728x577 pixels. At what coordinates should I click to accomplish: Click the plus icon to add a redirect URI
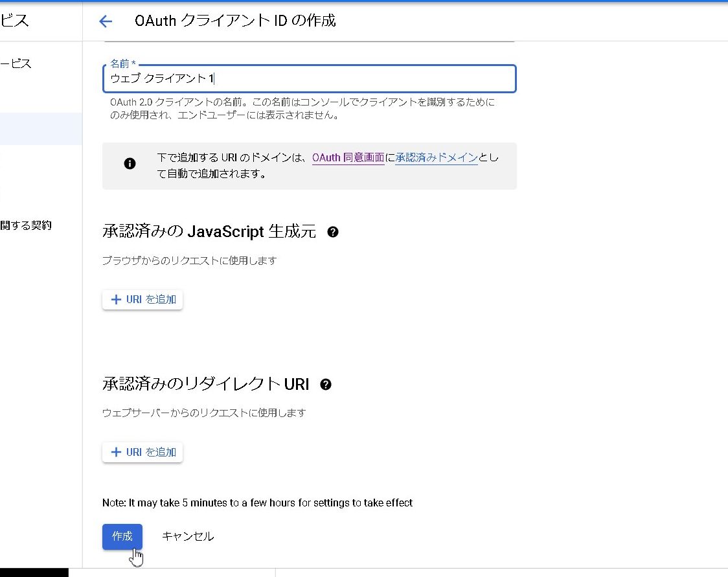117,452
